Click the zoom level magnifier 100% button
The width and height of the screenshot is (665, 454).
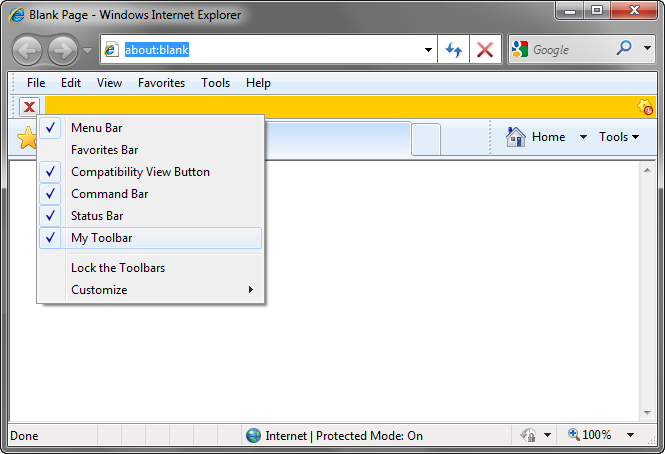click(x=590, y=434)
